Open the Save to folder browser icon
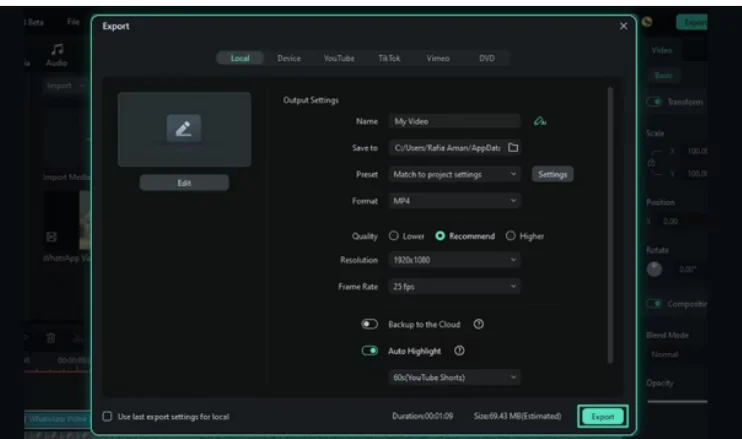 point(513,148)
